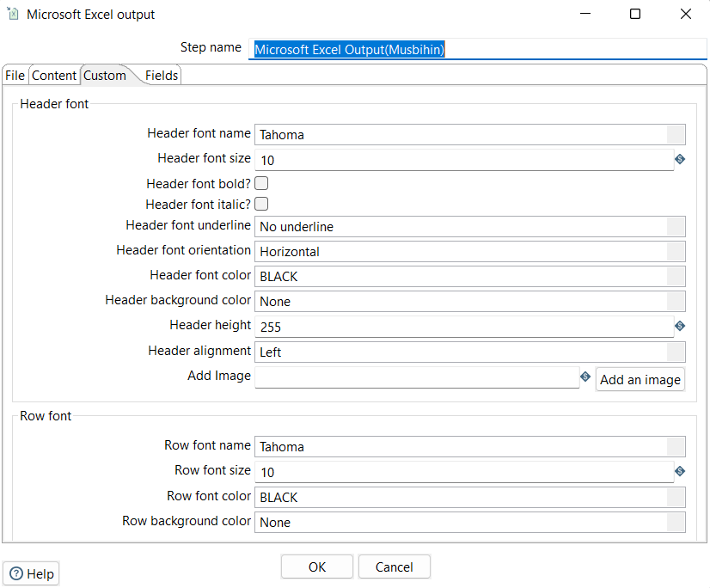Close the Microsoft Excel output dialog
The image size is (710, 588).
(x=686, y=14)
